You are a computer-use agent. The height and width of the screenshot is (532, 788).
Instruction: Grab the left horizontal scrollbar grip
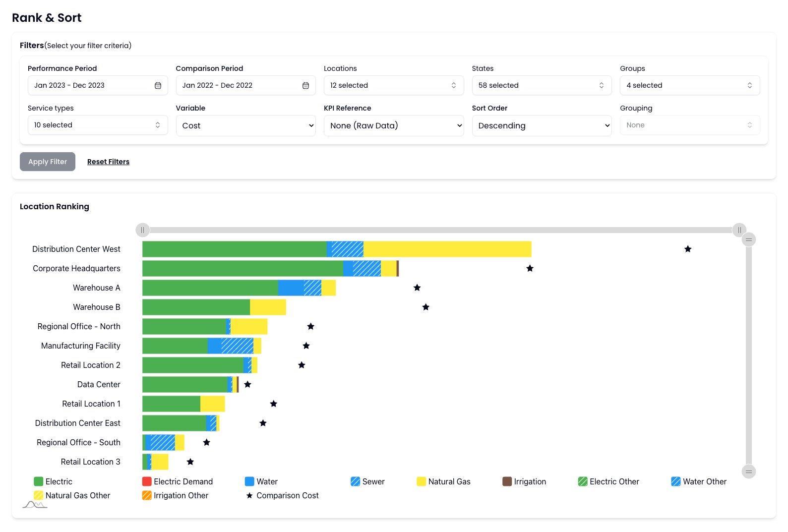point(142,230)
